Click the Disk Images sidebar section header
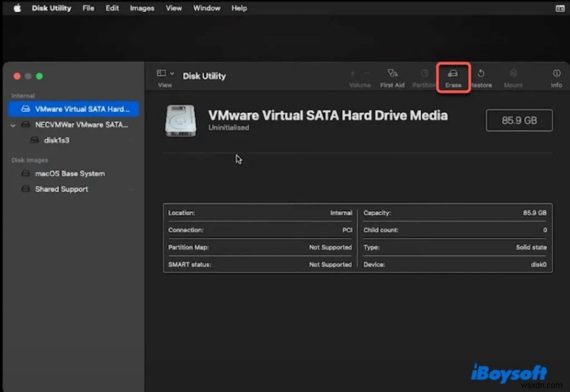 29,160
